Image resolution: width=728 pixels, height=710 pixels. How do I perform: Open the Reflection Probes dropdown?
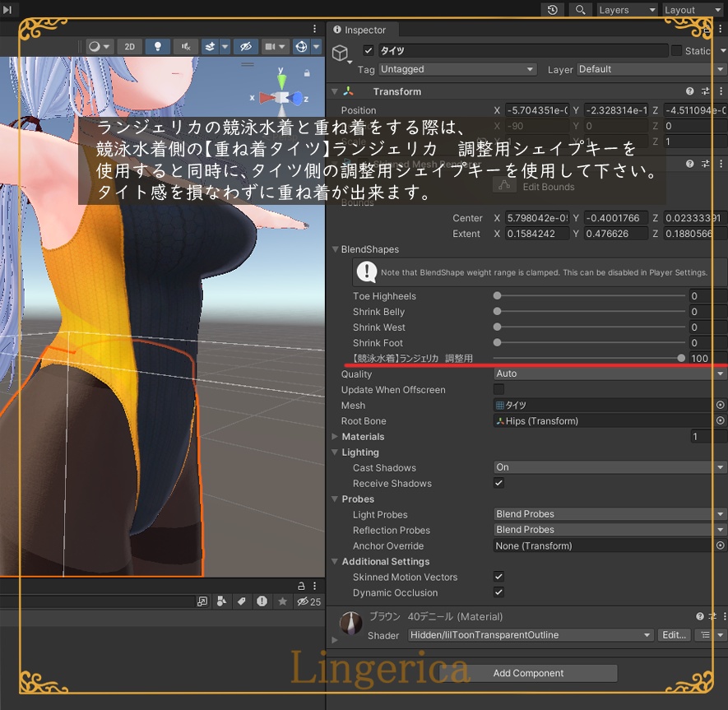point(610,529)
